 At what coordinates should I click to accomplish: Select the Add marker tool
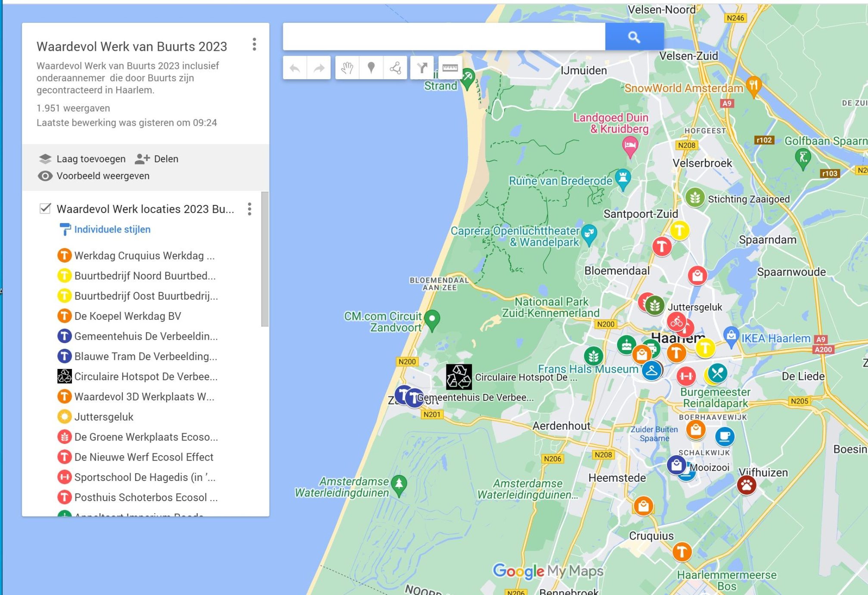click(371, 68)
